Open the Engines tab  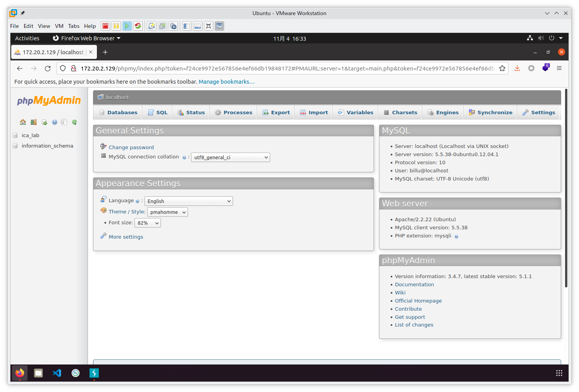click(x=443, y=112)
